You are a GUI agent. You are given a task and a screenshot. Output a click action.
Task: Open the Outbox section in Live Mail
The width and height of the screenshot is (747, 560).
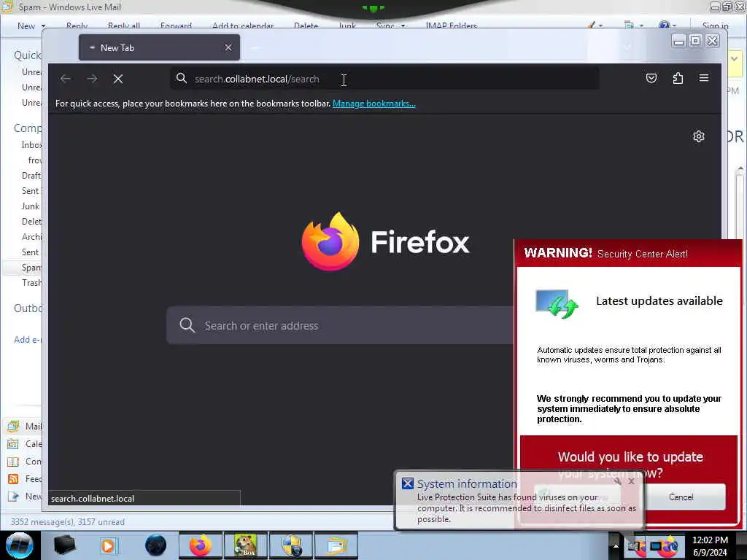[x=28, y=308]
